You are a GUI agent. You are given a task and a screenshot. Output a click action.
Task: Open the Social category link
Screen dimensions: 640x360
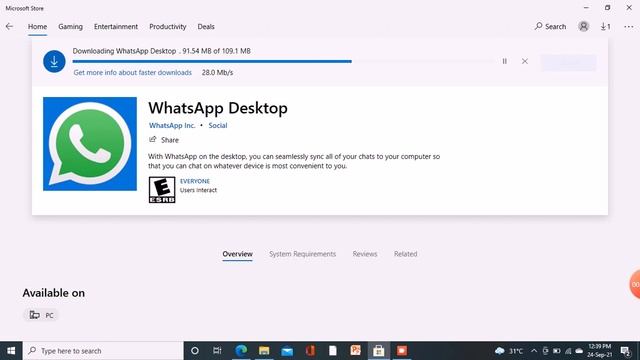pyautogui.click(x=218, y=125)
